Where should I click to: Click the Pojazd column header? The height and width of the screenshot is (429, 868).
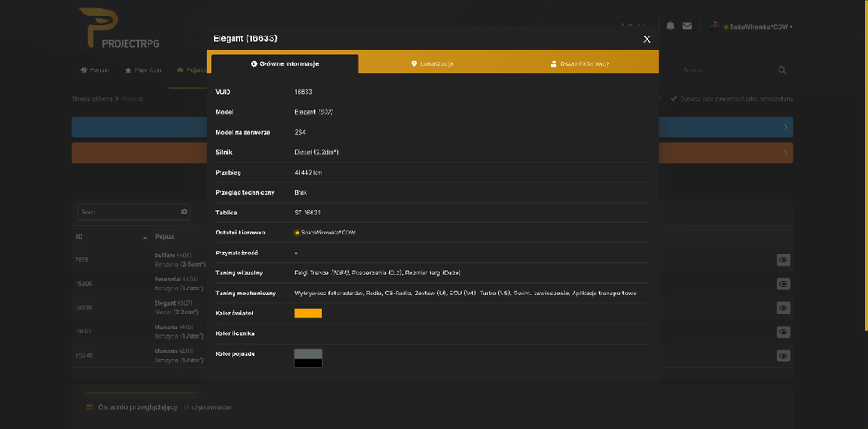(165, 237)
